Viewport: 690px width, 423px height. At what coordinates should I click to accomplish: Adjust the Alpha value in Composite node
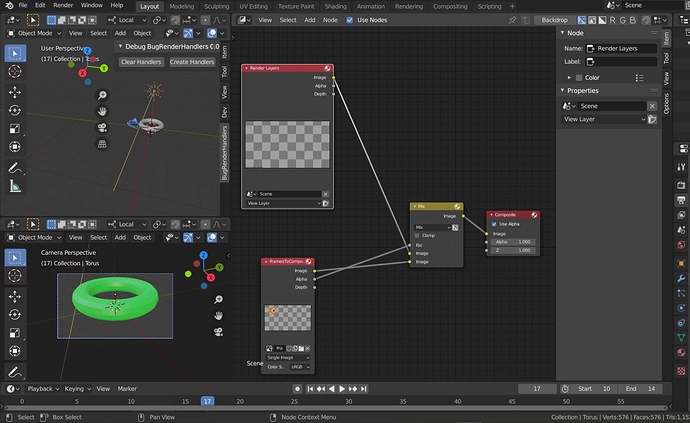[512, 242]
